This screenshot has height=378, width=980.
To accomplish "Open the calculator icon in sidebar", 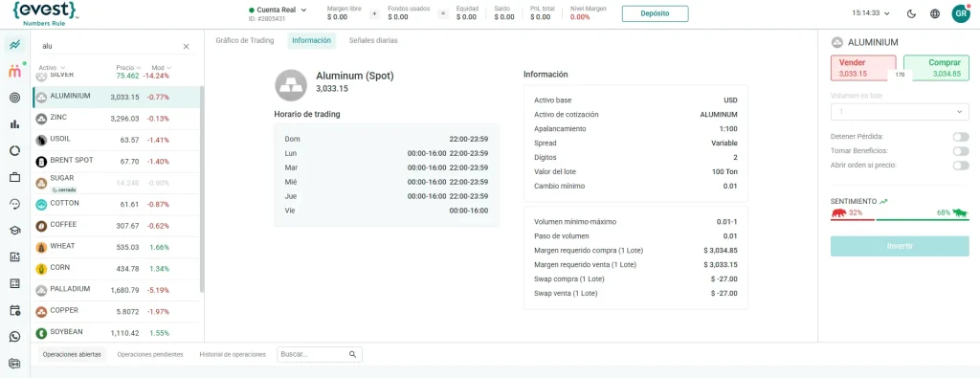I will (x=15, y=283).
